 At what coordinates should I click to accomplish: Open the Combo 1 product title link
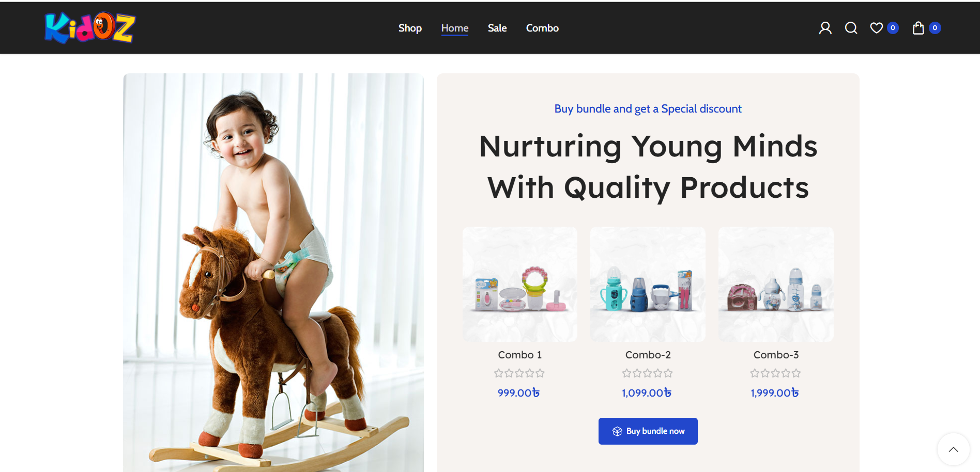tap(520, 355)
